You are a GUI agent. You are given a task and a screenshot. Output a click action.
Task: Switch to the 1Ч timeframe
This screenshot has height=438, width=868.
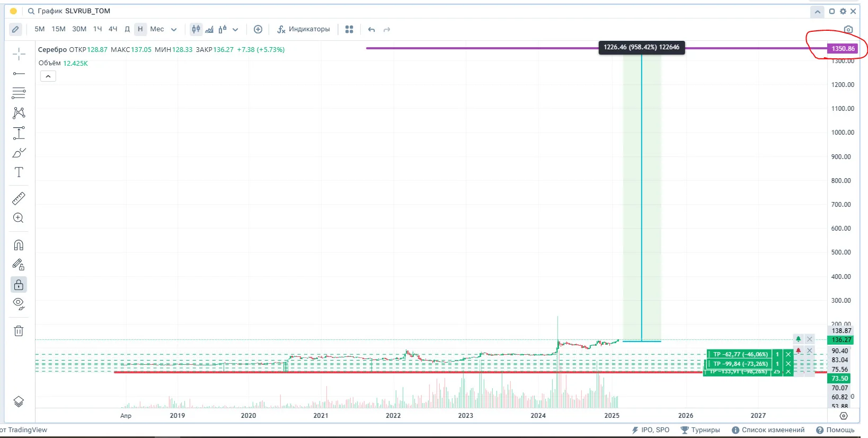click(x=98, y=29)
